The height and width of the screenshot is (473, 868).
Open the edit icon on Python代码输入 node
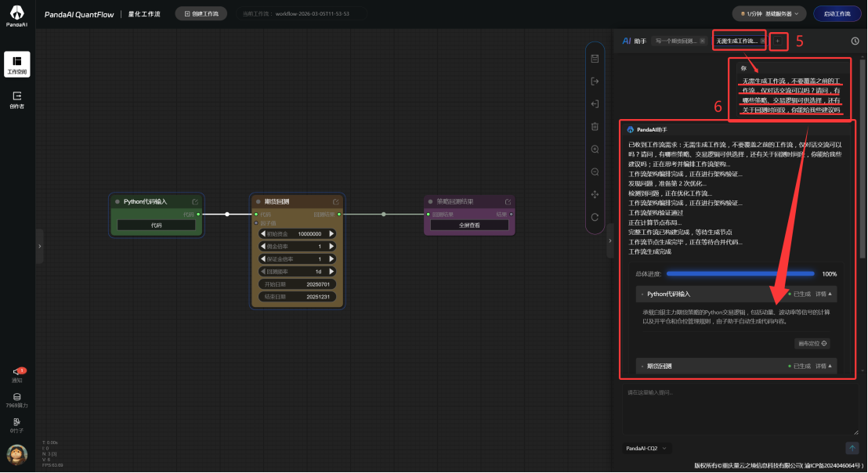(195, 202)
